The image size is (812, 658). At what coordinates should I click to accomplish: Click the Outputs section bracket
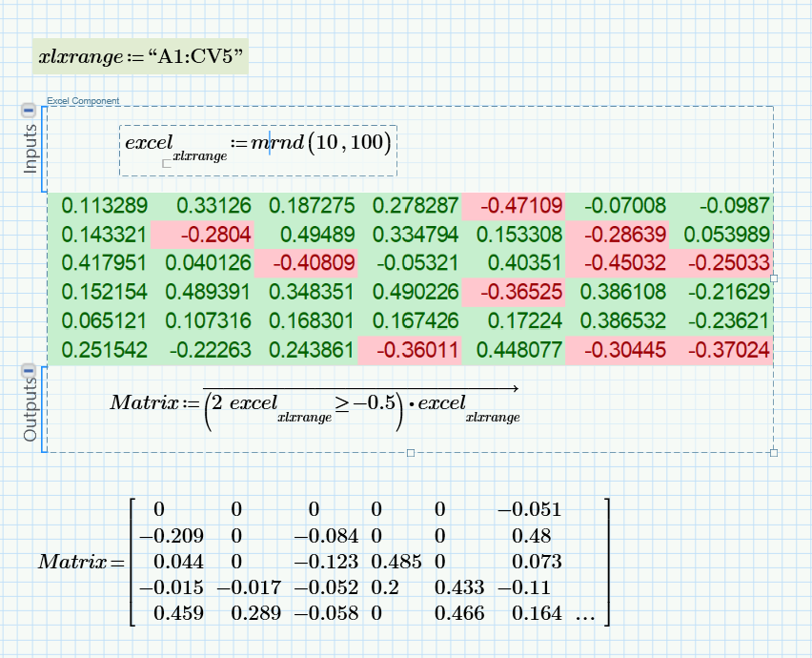(x=42, y=410)
